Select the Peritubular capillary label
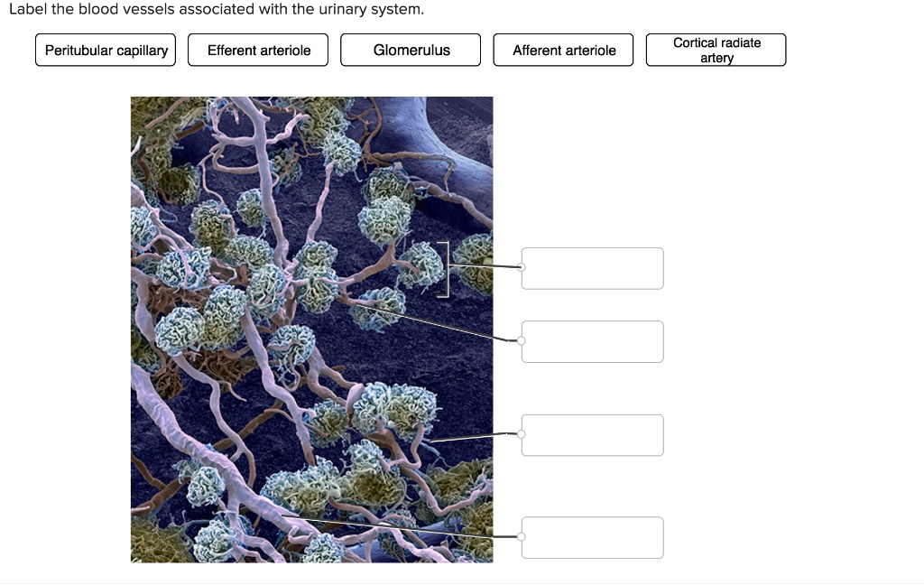The width and height of the screenshot is (924, 585). [105, 51]
